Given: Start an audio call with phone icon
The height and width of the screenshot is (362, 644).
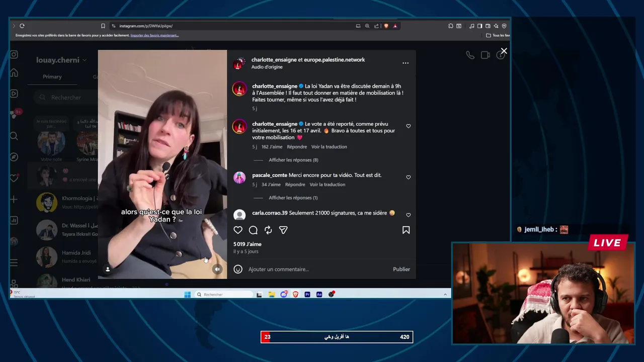Looking at the screenshot, I should 470,55.
